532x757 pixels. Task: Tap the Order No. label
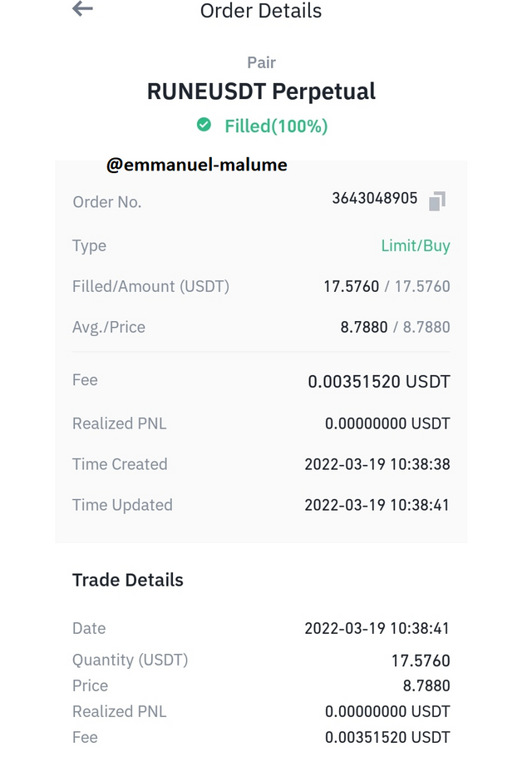pyautogui.click(x=107, y=202)
